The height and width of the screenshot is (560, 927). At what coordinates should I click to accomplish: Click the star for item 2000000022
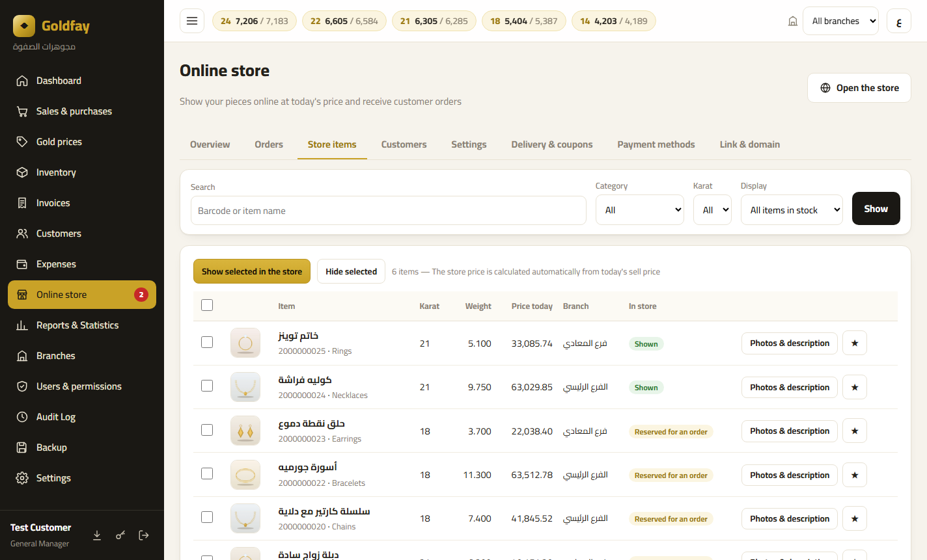[x=855, y=475]
